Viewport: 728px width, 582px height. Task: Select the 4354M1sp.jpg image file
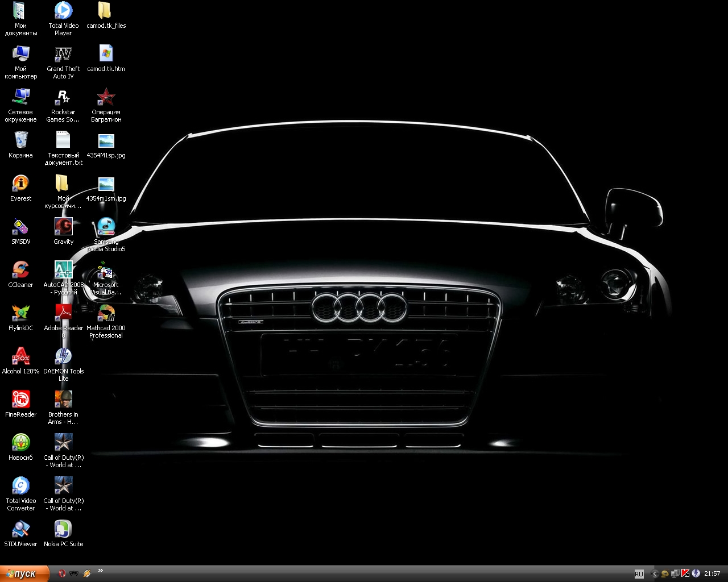click(106, 141)
